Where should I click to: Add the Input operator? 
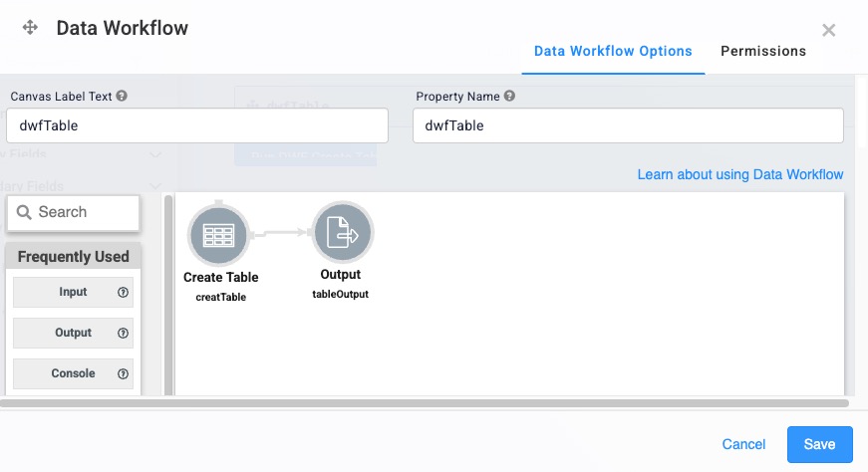pos(73,292)
